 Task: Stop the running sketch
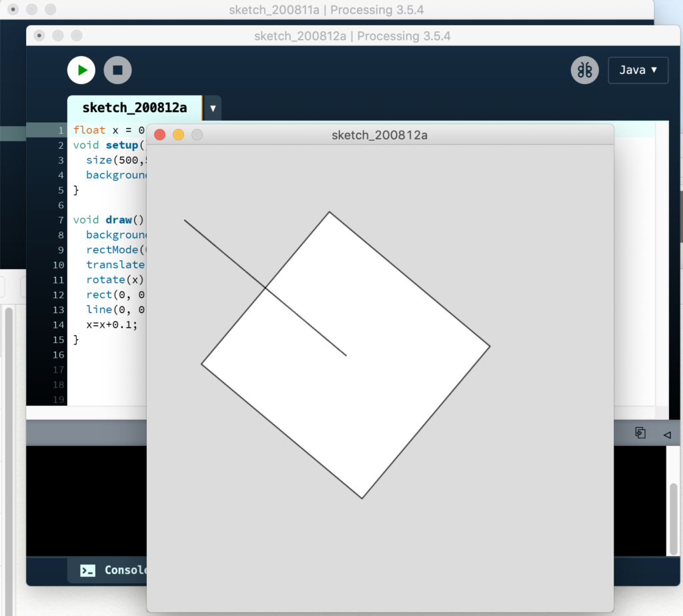(x=118, y=70)
